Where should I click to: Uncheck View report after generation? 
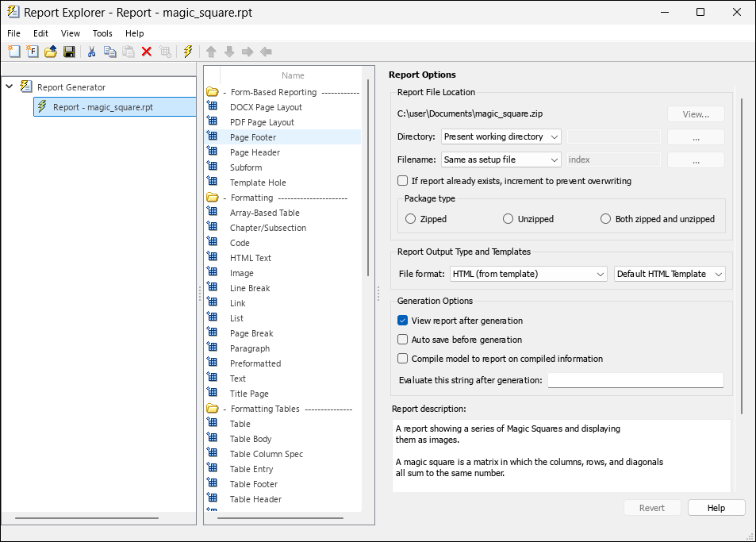click(401, 321)
